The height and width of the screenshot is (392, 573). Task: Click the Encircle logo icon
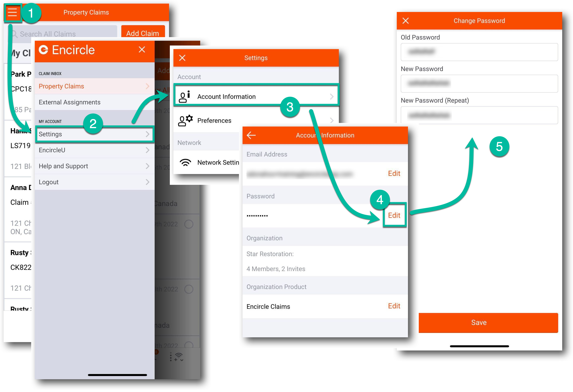pyautogui.click(x=44, y=49)
